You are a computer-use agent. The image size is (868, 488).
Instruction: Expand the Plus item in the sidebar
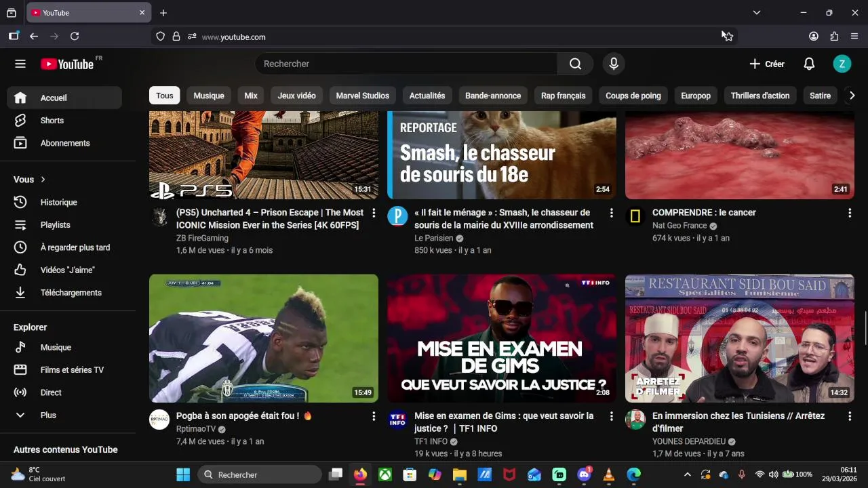point(64,415)
